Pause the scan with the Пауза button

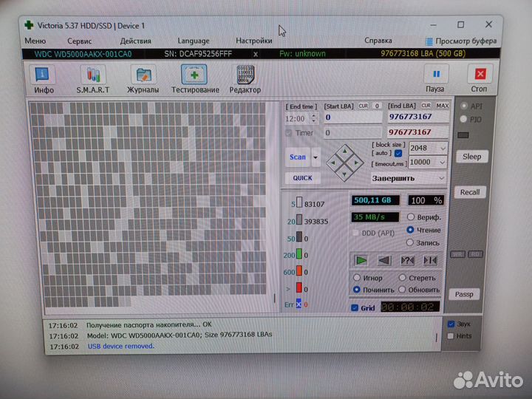(436, 79)
